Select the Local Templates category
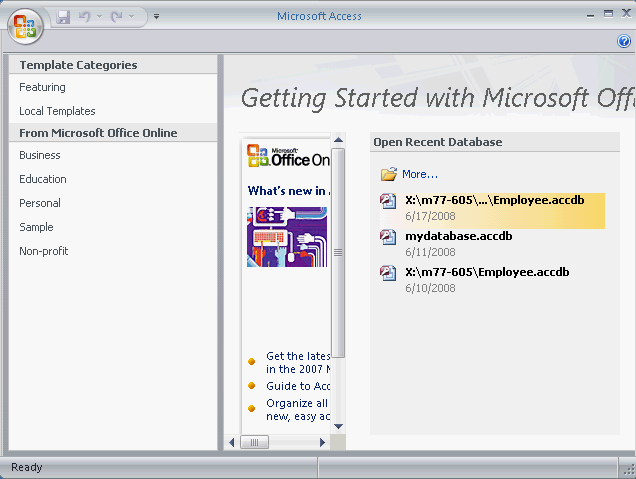The height and width of the screenshot is (479, 636). coord(57,112)
